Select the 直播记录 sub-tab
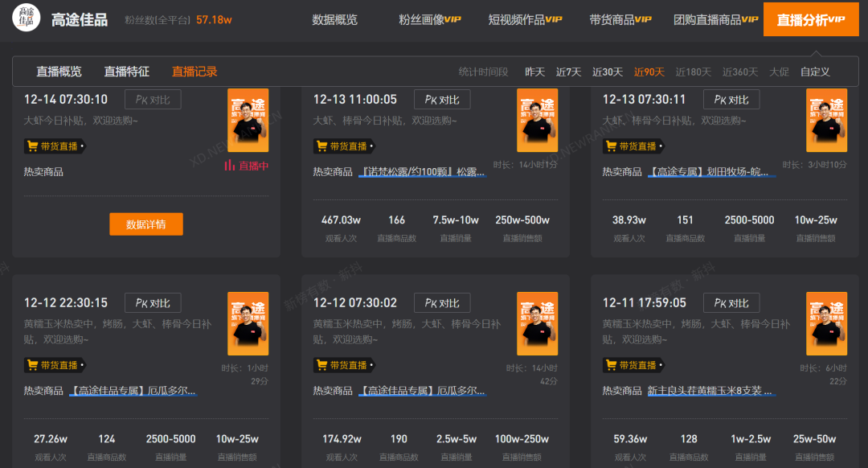The height and width of the screenshot is (468, 868). coord(194,72)
